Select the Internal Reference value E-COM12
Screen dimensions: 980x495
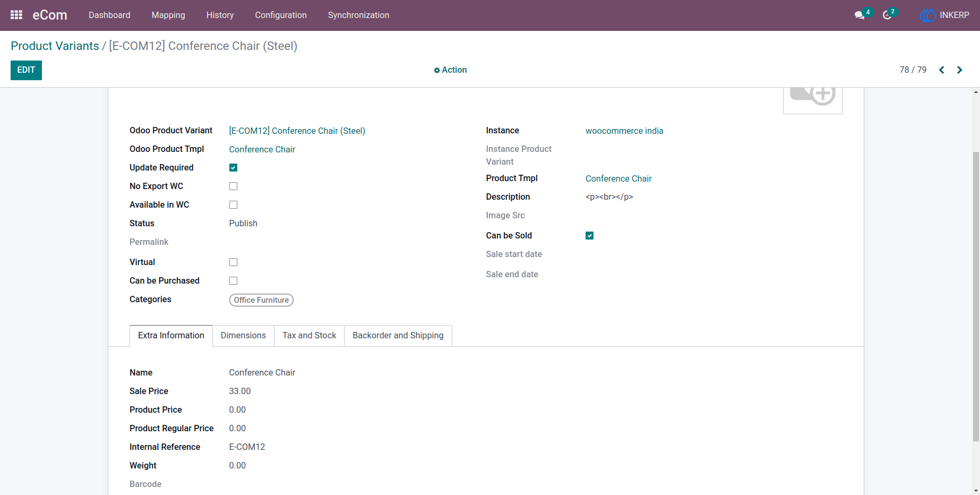tap(247, 447)
